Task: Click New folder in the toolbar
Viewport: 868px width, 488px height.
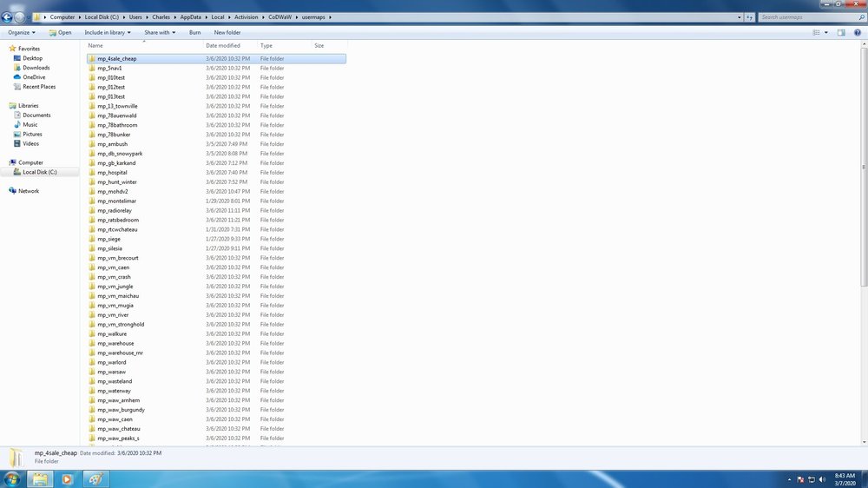Action: point(227,32)
